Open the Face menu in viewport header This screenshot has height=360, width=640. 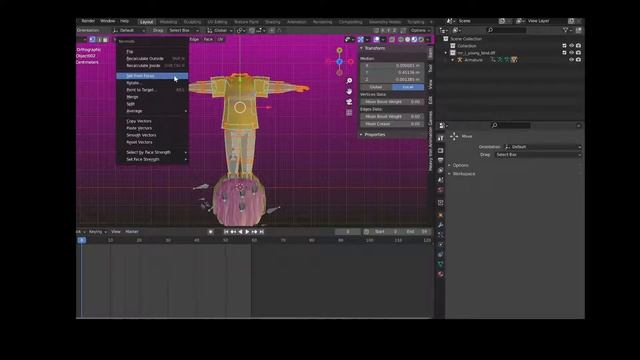click(x=208, y=40)
